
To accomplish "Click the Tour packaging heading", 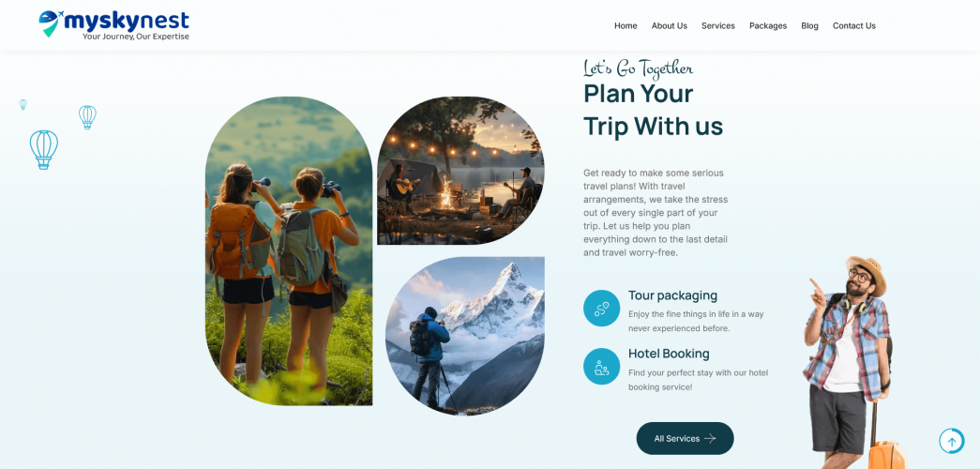I will pyautogui.click(x=672, y=295).
